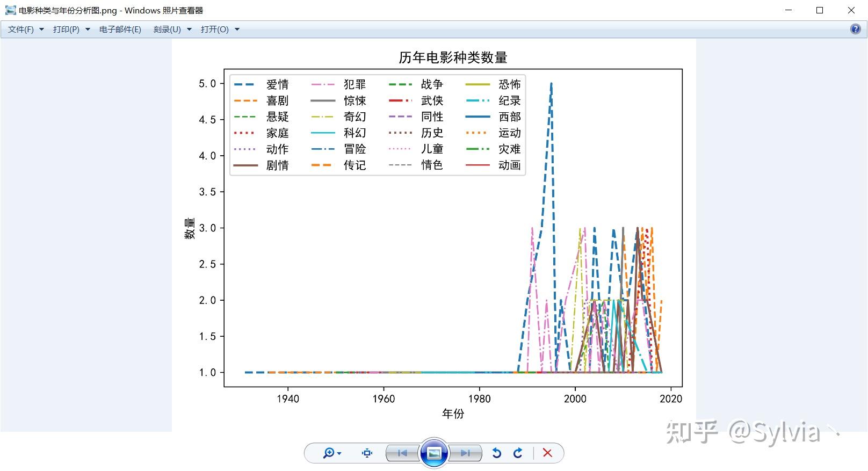
Task: Click the 剧情 legend label
Action: [x=278, y=165]
